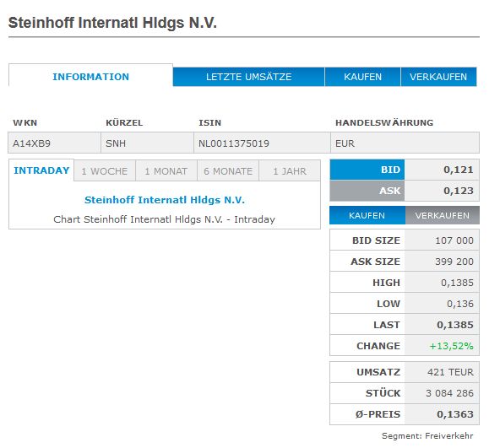Open the LETZTE UMSÄTZE tab
The width and height of the screenshot is (500, 448).
(248, 77)
